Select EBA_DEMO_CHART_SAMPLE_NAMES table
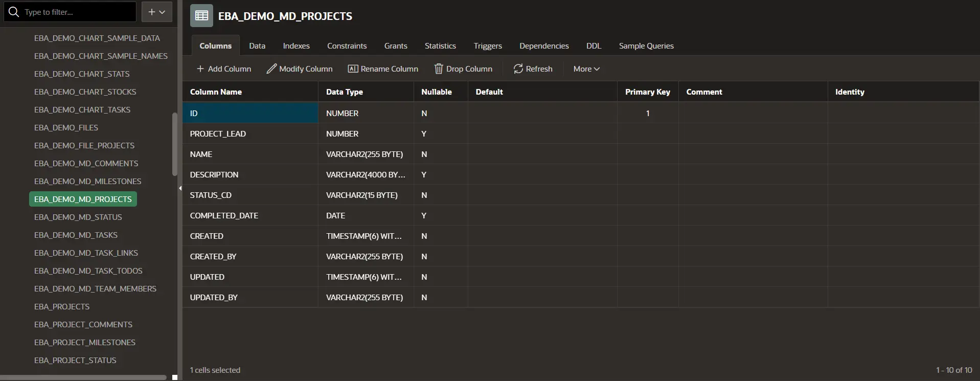Viewport: 980px width, 381px height. 101,56
